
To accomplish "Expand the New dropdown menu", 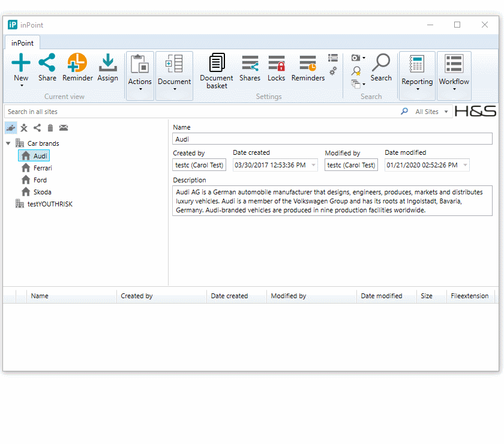I will click(21, 85).
